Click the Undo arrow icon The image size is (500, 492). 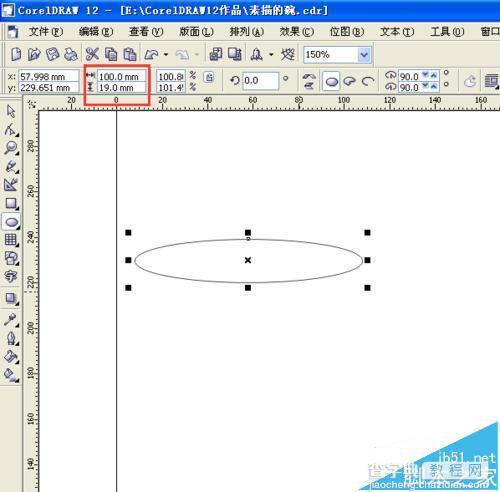click(151, 54)
